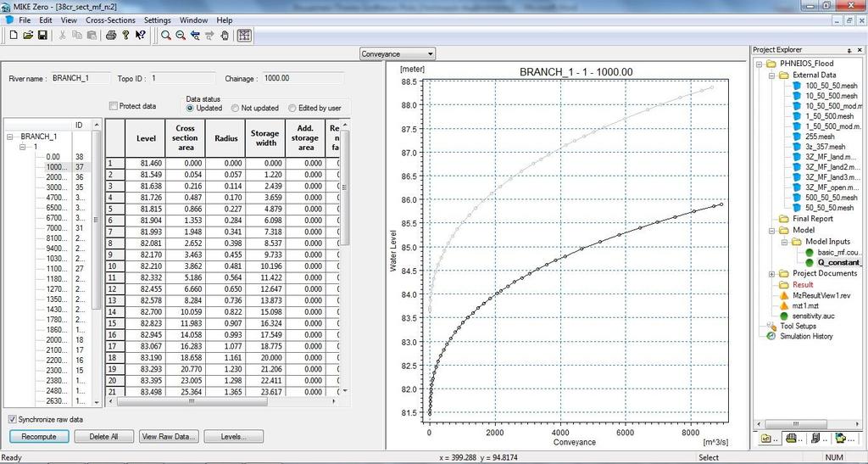This screenshot has width=868, height=464.
Task: Open the File menu
Action: pos(25,20)
